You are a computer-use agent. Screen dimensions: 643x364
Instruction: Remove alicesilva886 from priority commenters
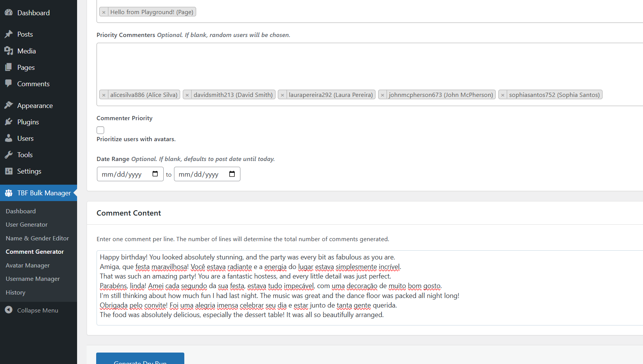click(104, 95)
